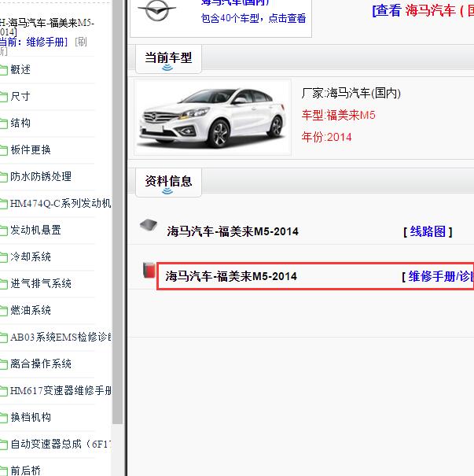Click the Haima brand logo
Viewport: 474px width, 476px height.
pyautogui.click(x=156, y=10)
